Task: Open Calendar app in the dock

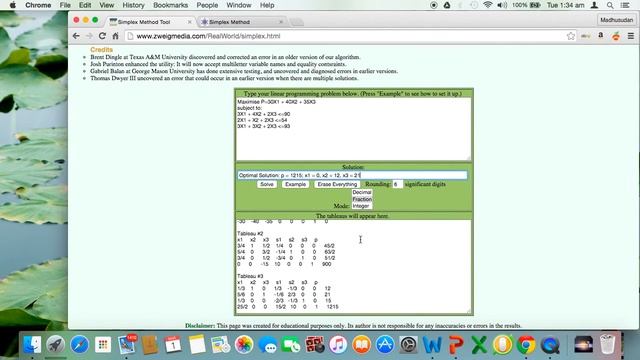Action: tap(173, 344)
